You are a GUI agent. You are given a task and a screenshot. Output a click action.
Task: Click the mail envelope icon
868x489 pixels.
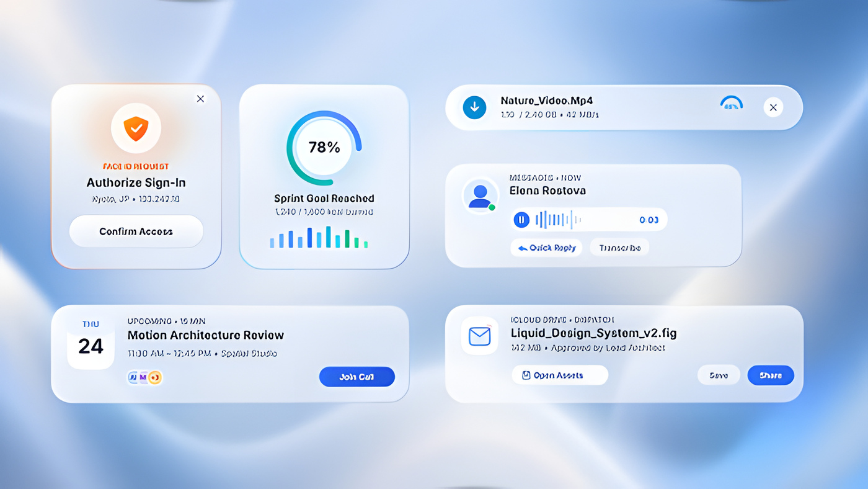point(480,336)
